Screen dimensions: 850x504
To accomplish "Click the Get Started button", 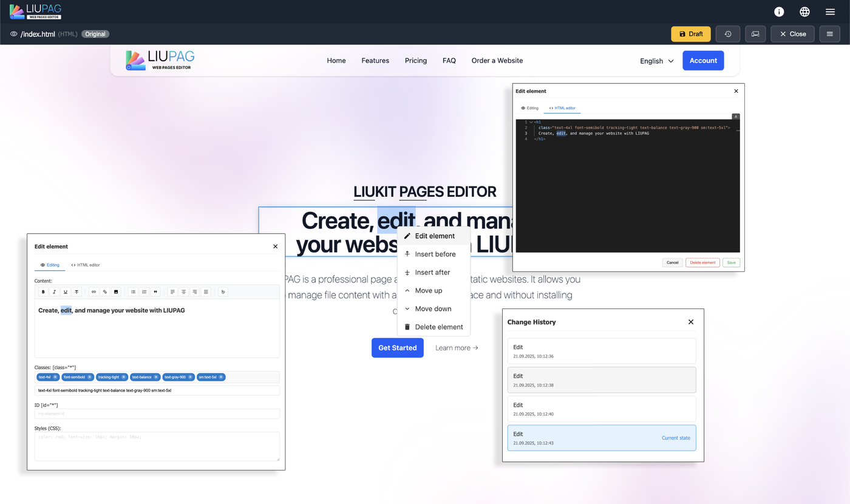I will tap(397, 348).
